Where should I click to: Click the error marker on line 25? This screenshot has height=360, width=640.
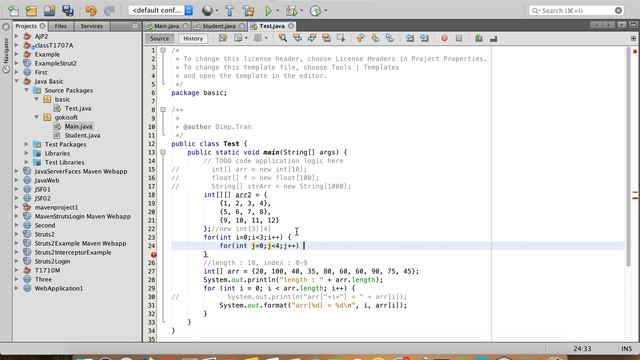pyautogui.click(x=153, y=254)
